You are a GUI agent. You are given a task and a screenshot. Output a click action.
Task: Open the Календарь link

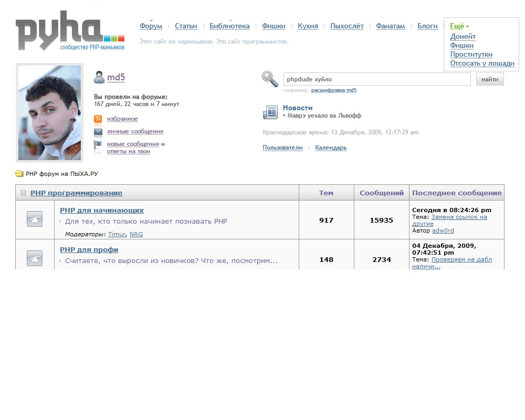point(331,148)
